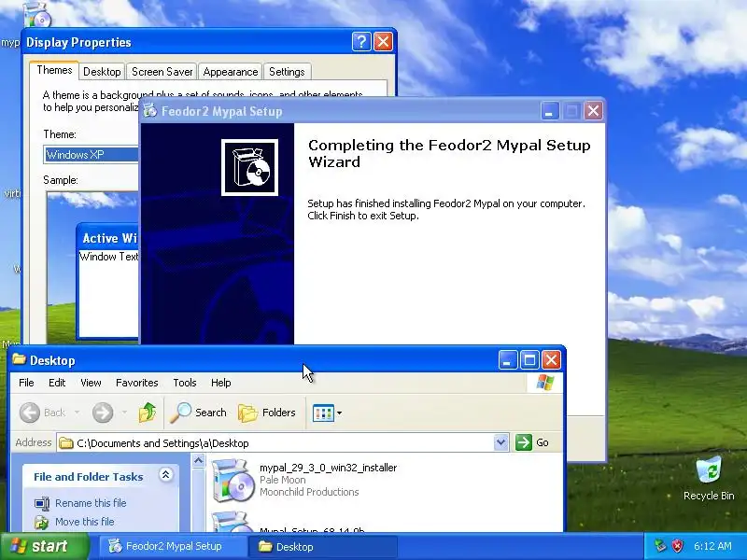747x560 pixels.
Task: Open the Tools menu
Action: point(184,383)
